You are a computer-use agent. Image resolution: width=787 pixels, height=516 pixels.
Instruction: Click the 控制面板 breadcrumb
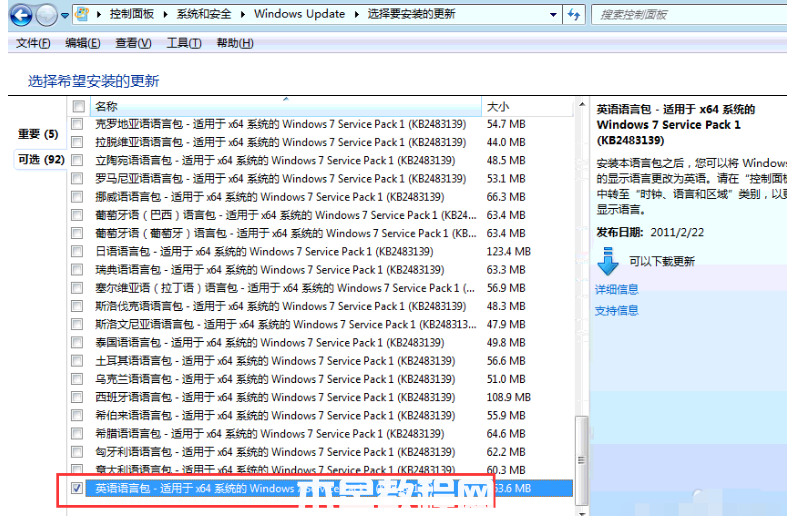pyautogui.click(x=132, y=14)
